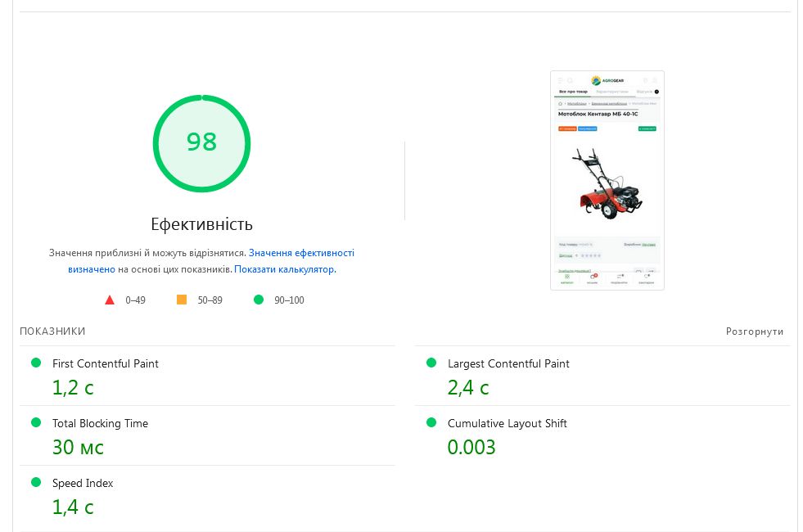Click the Cumulative Layout Shift metric label
Viewport: 803px width, 532px height.
[507, 423]
